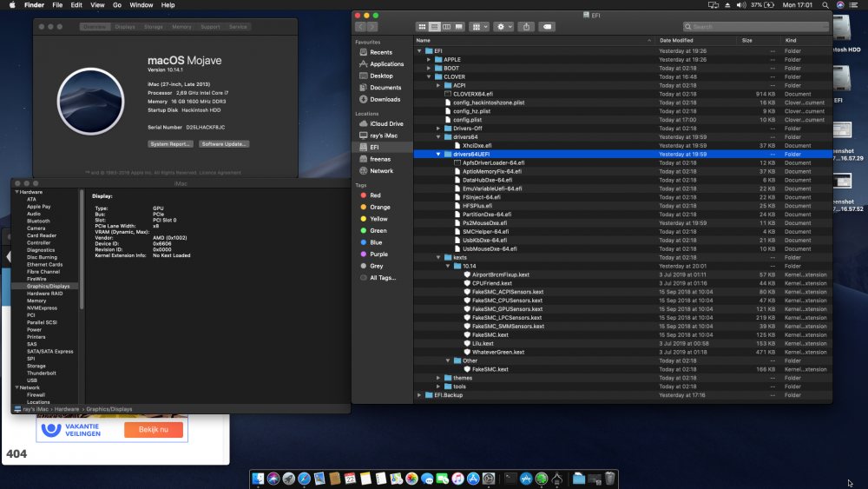This screenshot has width=868, height=489.
Task: Select Thunderbolt in System Information sidebar
Action: coord(42,373)
